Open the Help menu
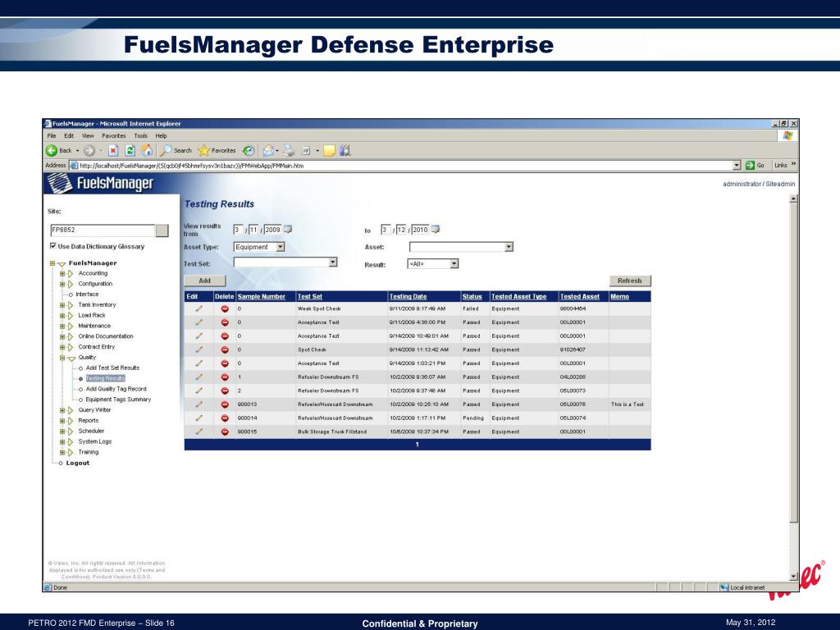Viewport: 840px width, 630px height. pyautogui.click(x=161, y=136)
